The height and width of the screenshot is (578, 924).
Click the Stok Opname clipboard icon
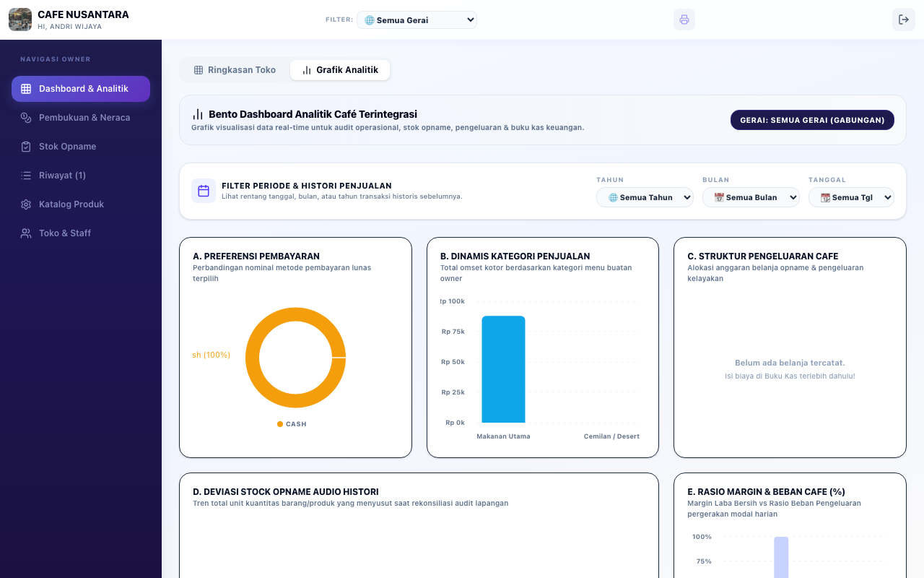click(x=26, y=147)
